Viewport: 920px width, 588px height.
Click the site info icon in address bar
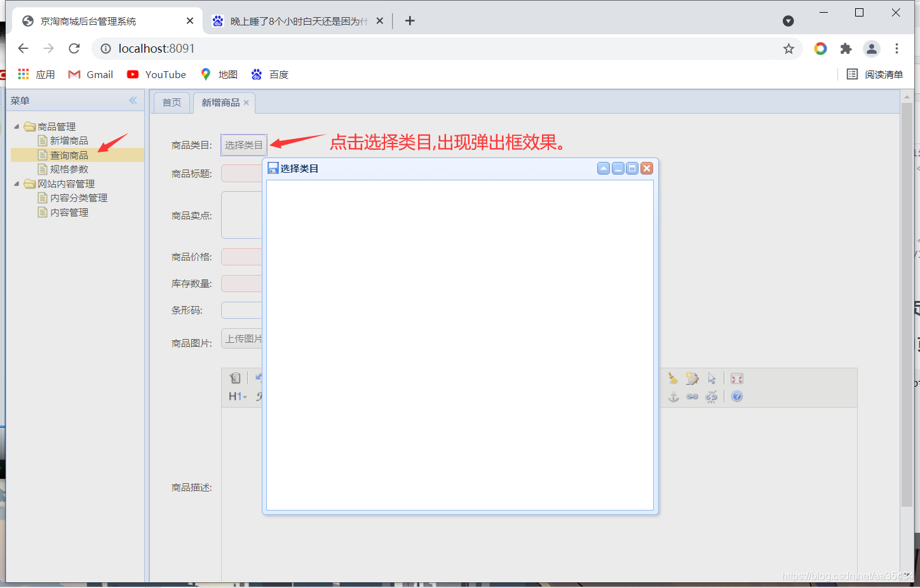pyautogui.click(x=106, y=48)
